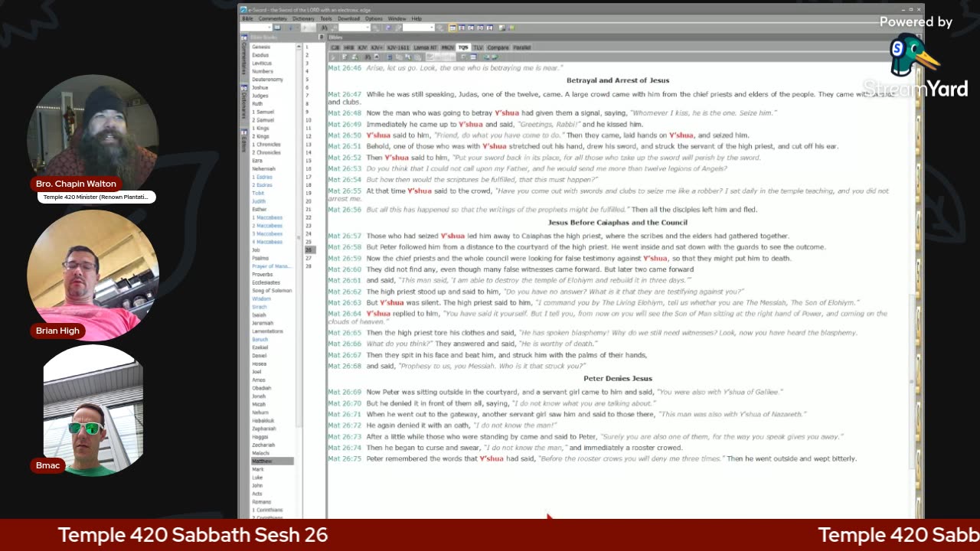The height and width of the screenshot is (551, 980).
Task: Select Daniel in the book list
Action: [260, 355]
